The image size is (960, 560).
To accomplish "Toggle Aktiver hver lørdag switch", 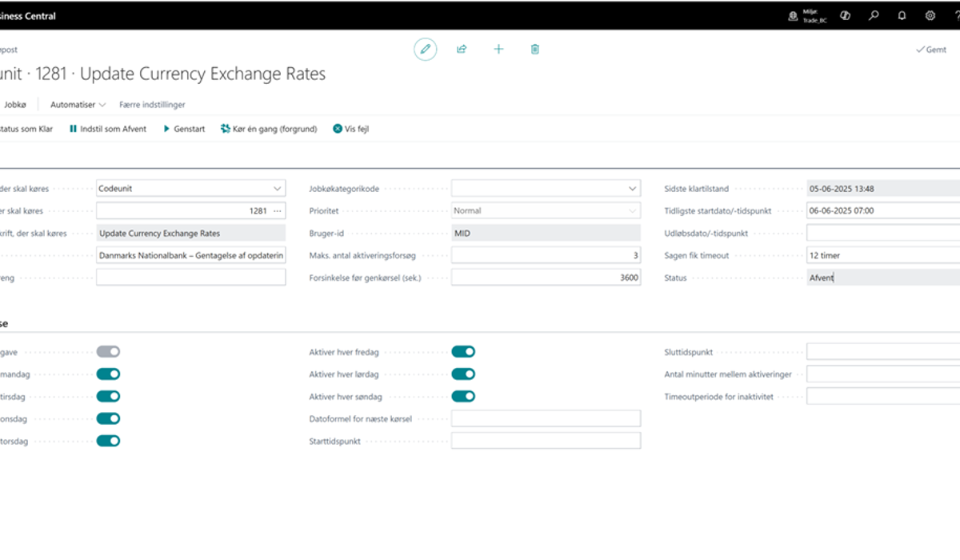I will tap(463, 374).
